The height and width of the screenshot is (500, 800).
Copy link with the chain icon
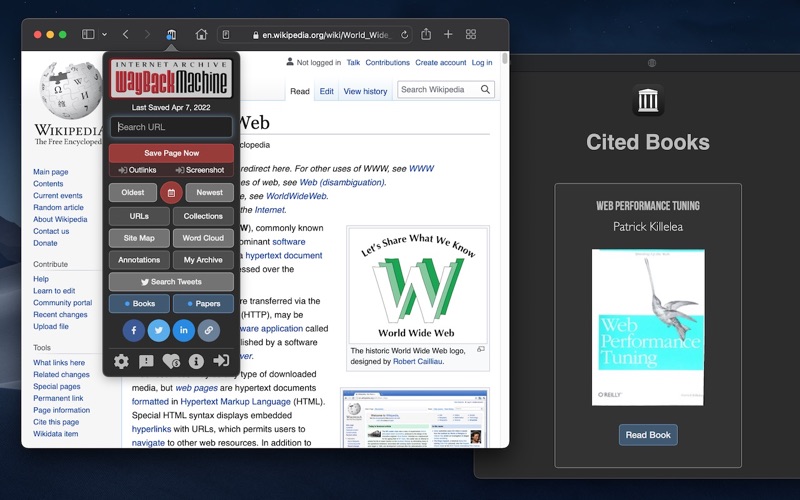click(x=209, y=330)
